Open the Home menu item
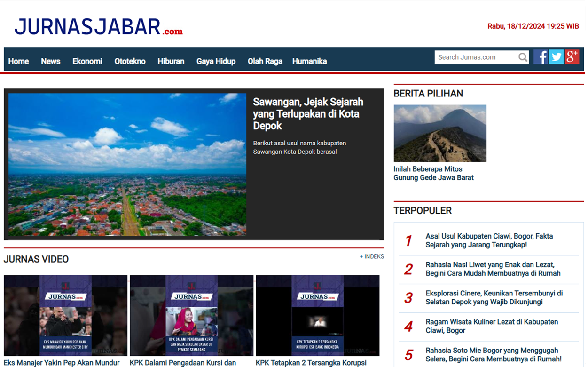 tap(18, 61)
